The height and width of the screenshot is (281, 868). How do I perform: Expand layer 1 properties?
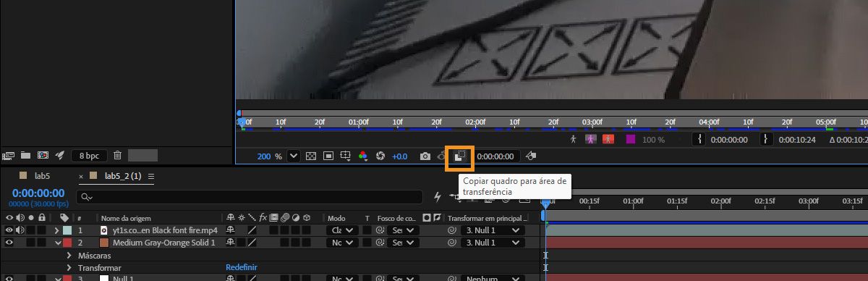(57, 230)
